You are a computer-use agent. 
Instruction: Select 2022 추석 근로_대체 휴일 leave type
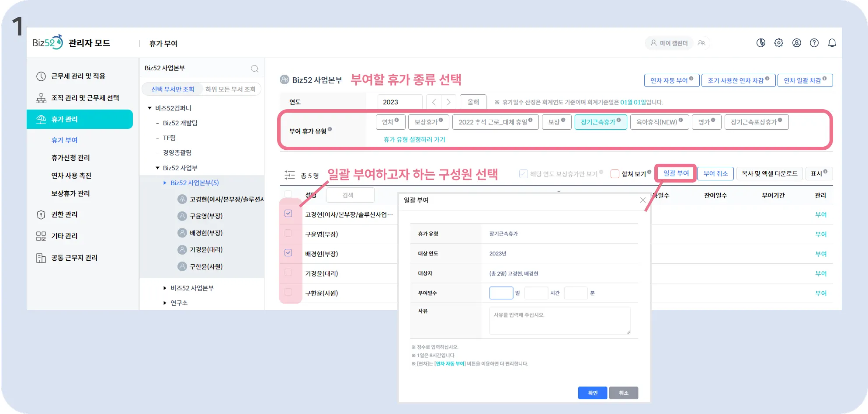496,122
